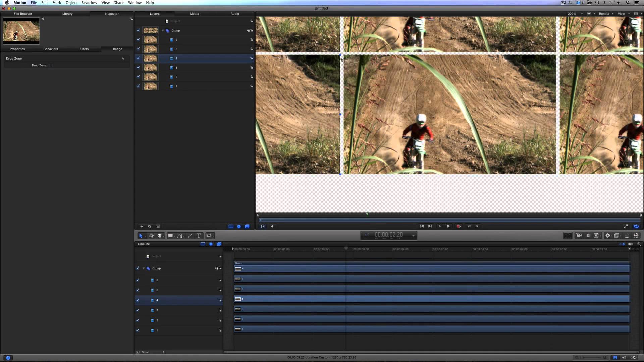The height and width of the screenshot is (362, 644).
Task: Uncheck visibility of layer 6 in Layers
Action: (x=138, y=40)
